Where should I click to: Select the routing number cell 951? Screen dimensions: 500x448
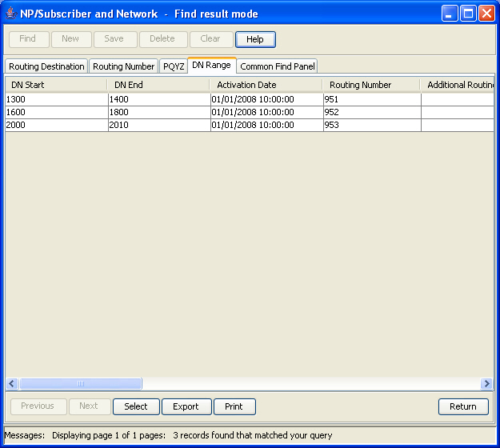pos(372,99)
